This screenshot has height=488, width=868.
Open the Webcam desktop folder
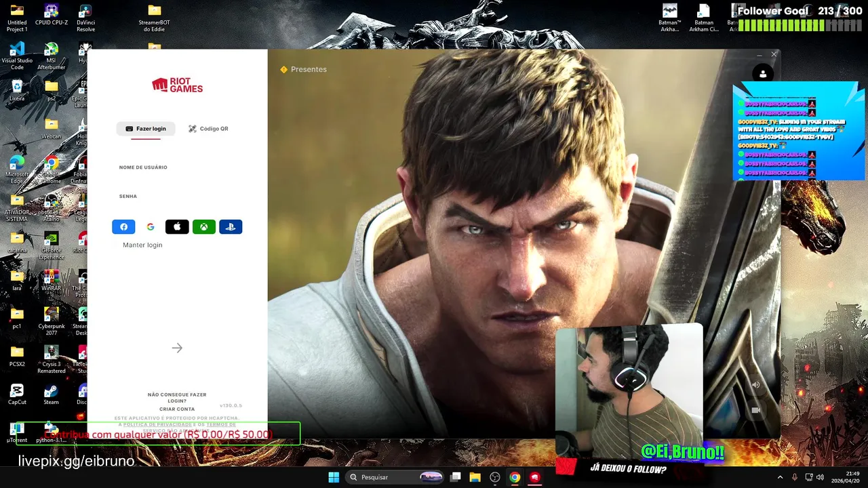tap(52, 129)
